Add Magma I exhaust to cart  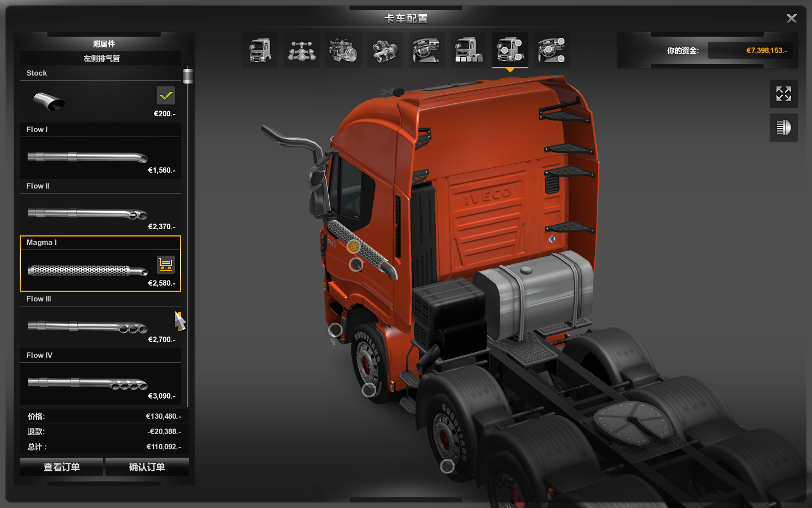(166, 264)
